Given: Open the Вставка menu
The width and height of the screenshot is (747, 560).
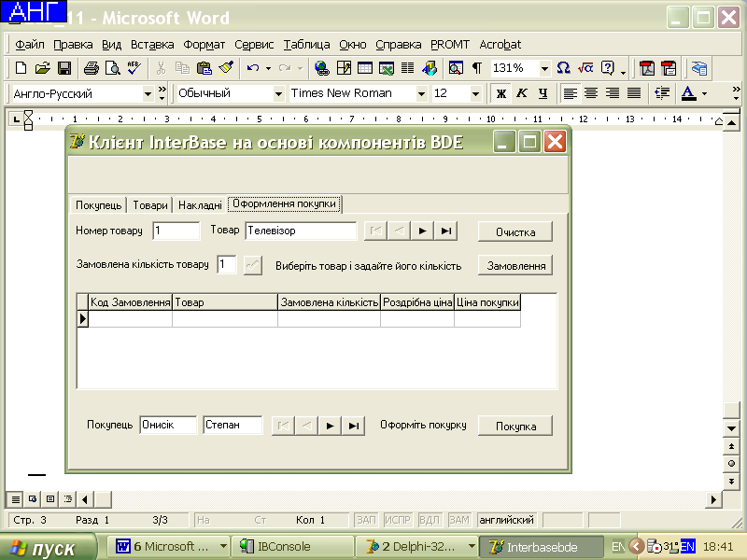Looking at the screenshot, I should click(152, 45).
